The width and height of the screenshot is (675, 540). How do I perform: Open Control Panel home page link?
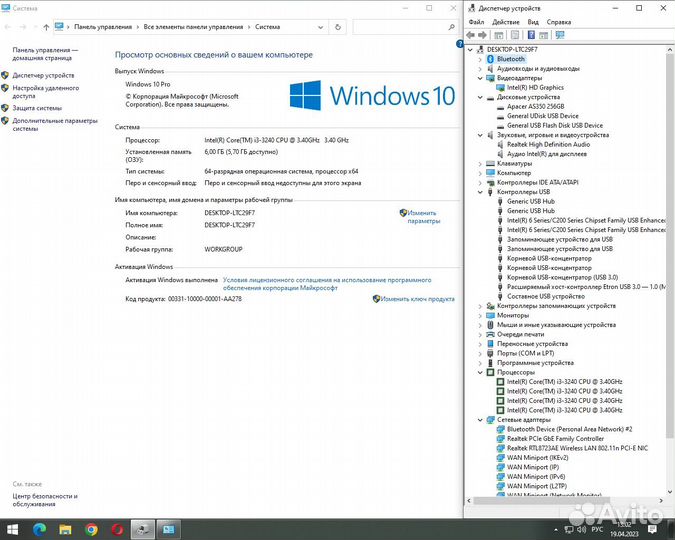click(x=45, y=54)
